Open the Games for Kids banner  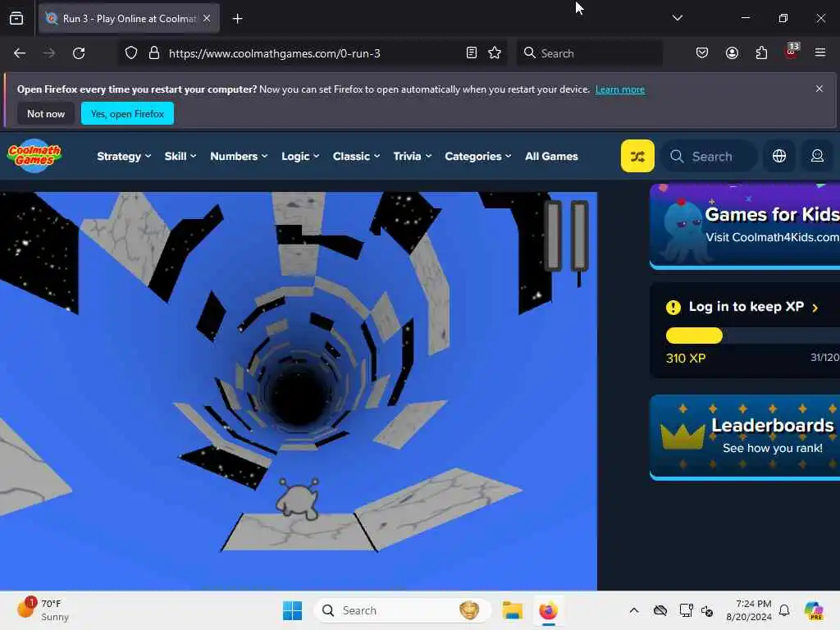[x=745, y=226]
